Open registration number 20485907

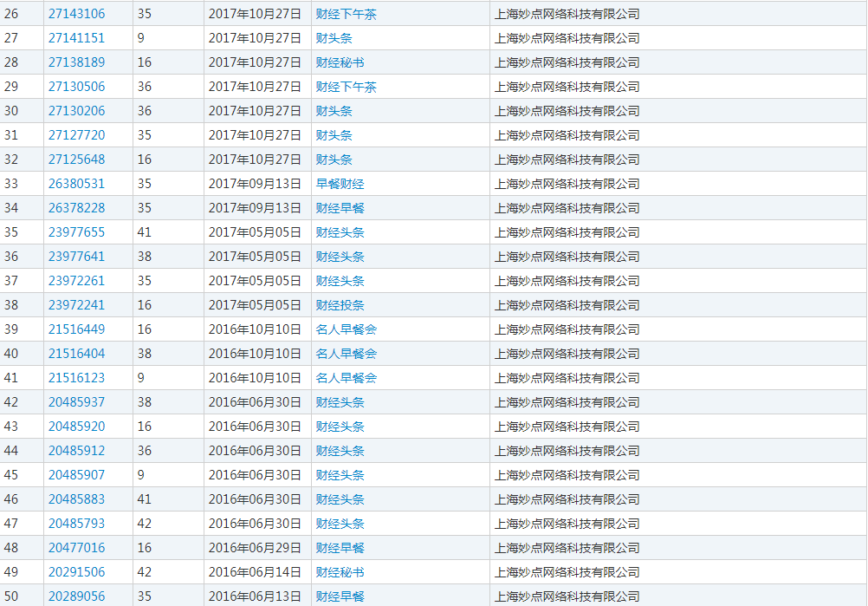[x=76, y=475]
